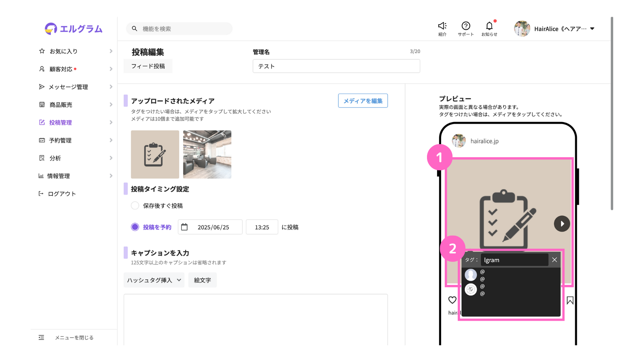This screenshot has height=362, width=644.
Task: Select the 投稿を予約 radio button
Action: 135,227
